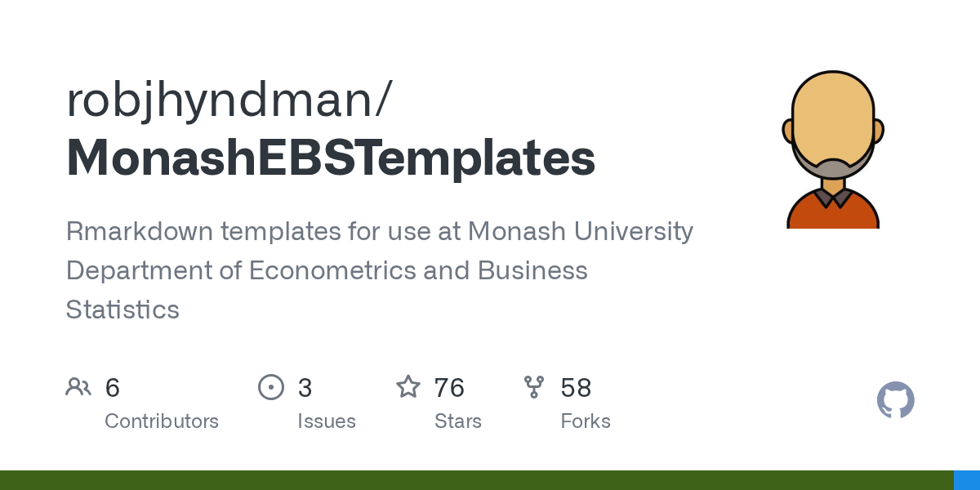The height and width of the screenshot is (490, 980).
Task: Open the bald bearded avatar image
Action: click(x=833, y=149)
